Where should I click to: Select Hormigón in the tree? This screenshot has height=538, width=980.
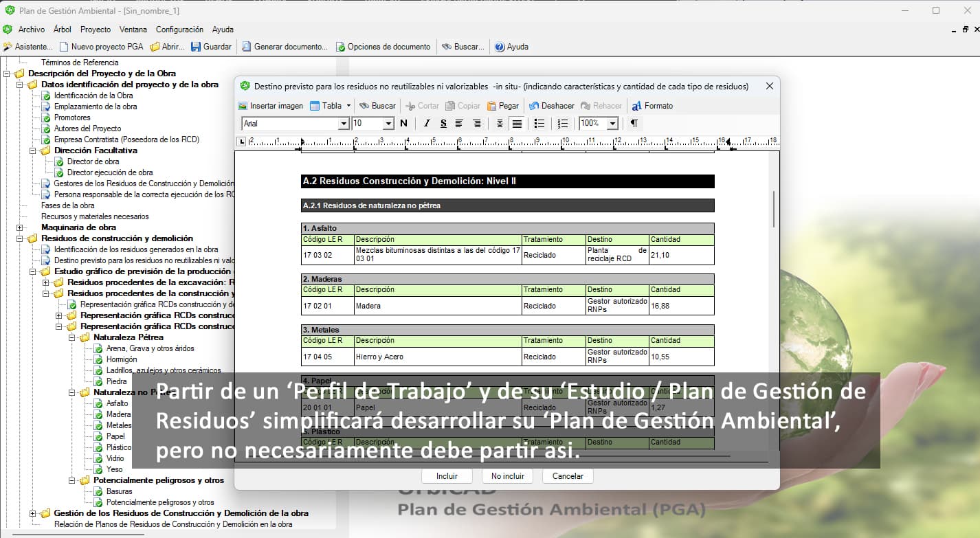pos(122,359)
